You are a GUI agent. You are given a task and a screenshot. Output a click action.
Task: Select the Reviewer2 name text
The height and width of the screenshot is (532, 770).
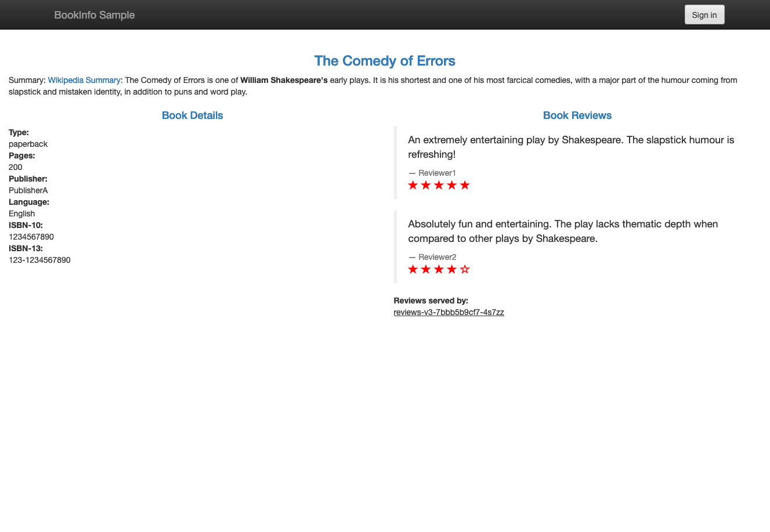pyautogui.click(x=438, y=257)
